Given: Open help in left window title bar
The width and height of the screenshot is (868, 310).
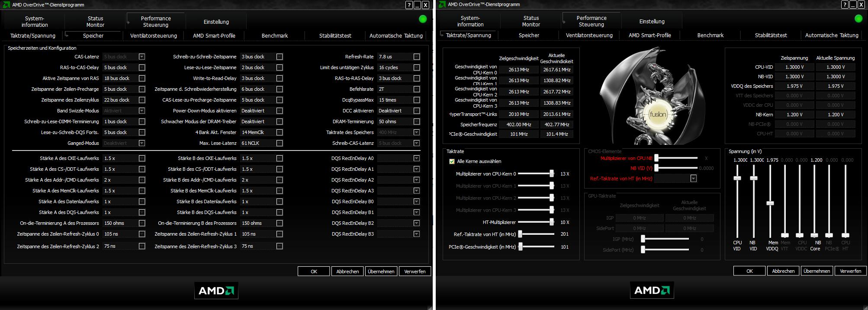Looking at the screenshot, I should click(409, 5).
